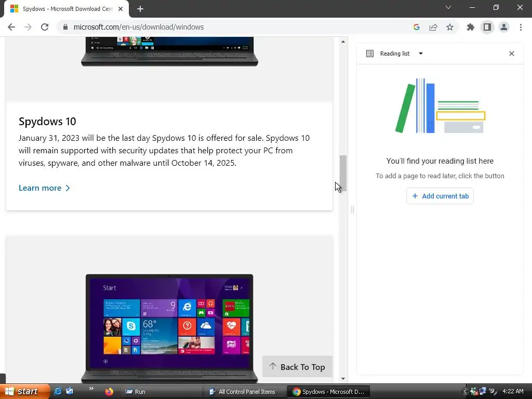Viewport: 532px width, 399px height.
Task: Launch Firefox from the taskbar
Action: tap(109, 392)
